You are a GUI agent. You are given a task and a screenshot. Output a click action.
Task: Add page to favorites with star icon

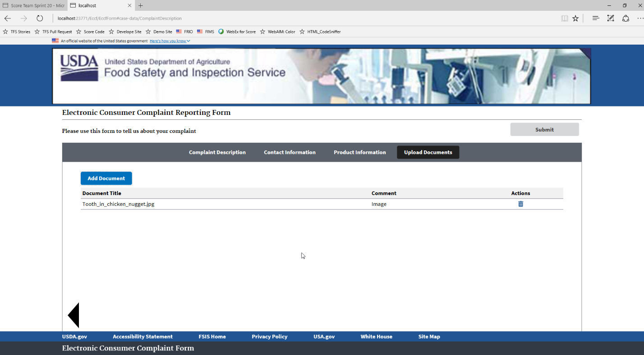pos(575,18)
